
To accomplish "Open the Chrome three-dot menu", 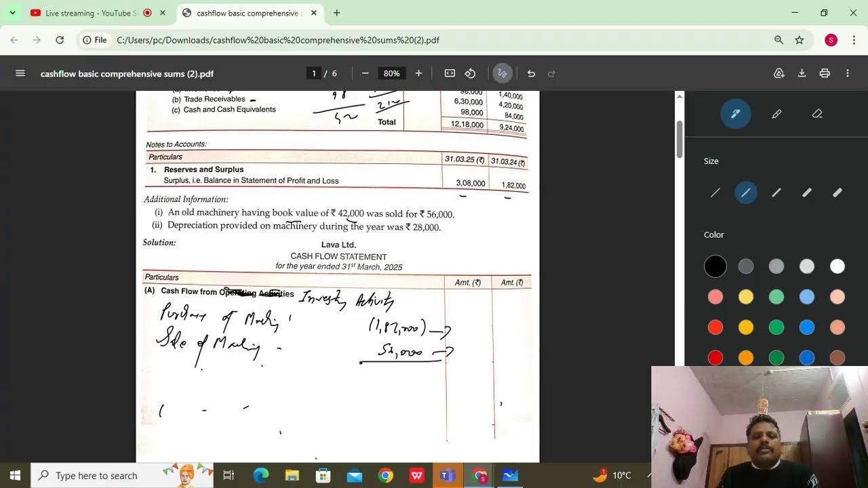I will pos(854,40).
